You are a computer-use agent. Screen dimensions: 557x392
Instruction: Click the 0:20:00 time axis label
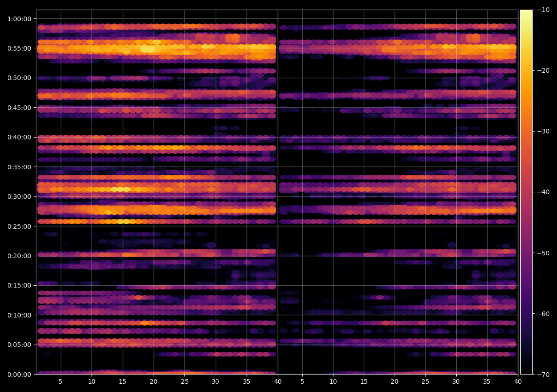tap(19, 256)
